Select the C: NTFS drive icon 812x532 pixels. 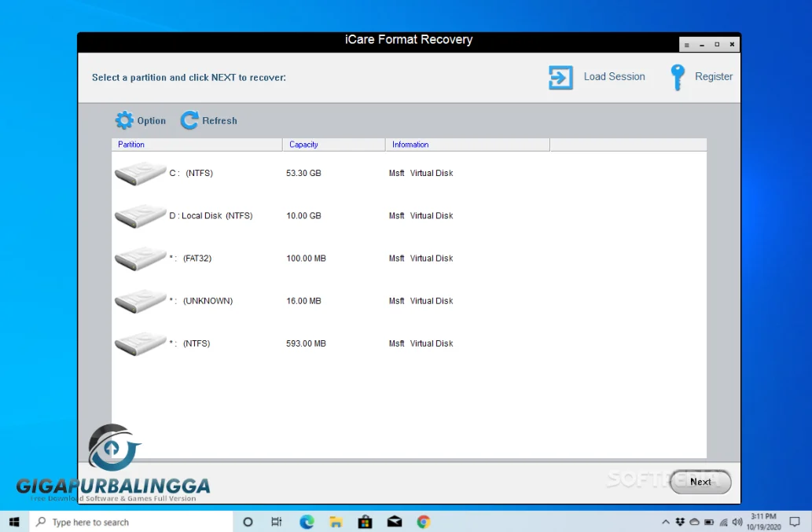tap(140, 173)
